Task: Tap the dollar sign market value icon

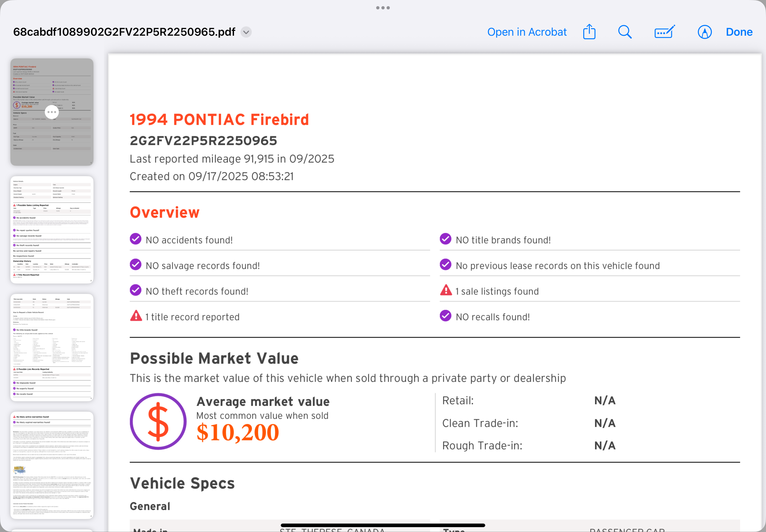Action: (x=158, y=421)
